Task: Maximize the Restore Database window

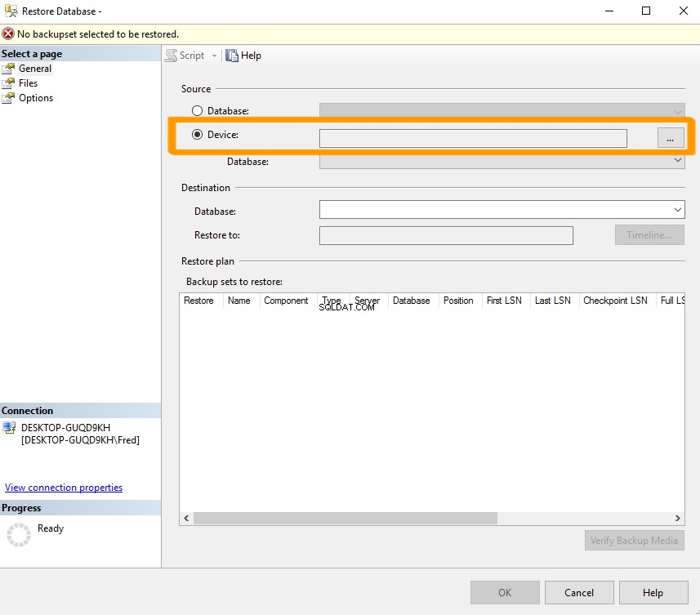Action: [x=646, y=11]
